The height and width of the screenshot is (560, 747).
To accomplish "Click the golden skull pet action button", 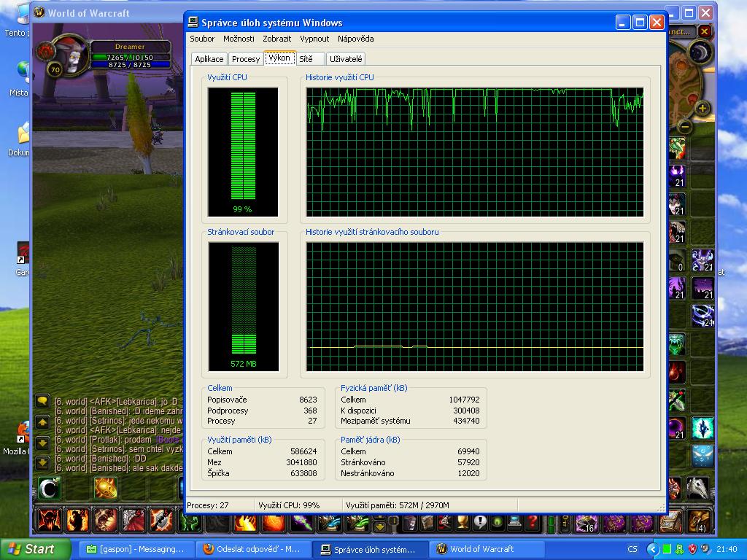I will [105, 488].
